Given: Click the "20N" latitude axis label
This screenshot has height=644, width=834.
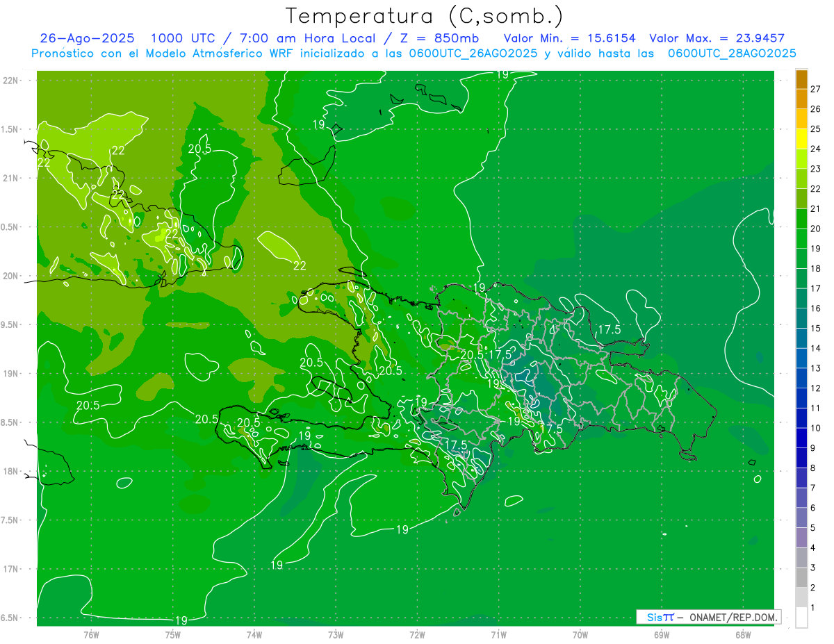Looking at the screenshot, I should (10, 276).
